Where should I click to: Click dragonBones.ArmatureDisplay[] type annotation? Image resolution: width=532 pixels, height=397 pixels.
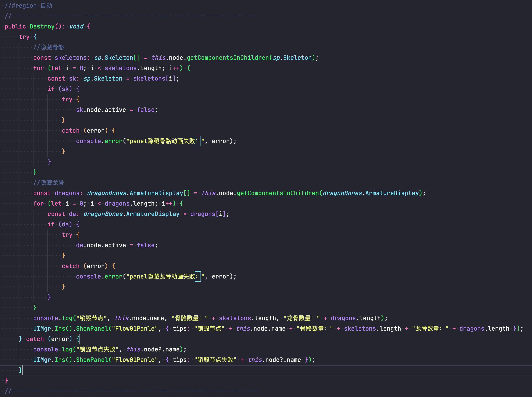[138, 193]
